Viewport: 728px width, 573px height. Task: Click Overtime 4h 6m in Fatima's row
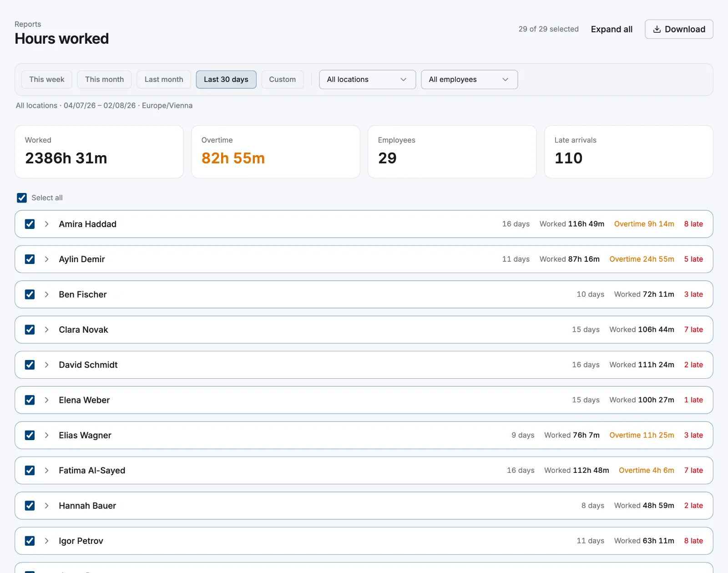pos(647,470)
